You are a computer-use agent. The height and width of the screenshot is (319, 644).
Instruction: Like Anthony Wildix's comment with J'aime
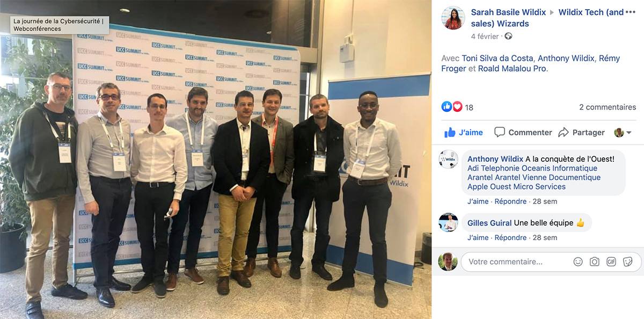478,201
